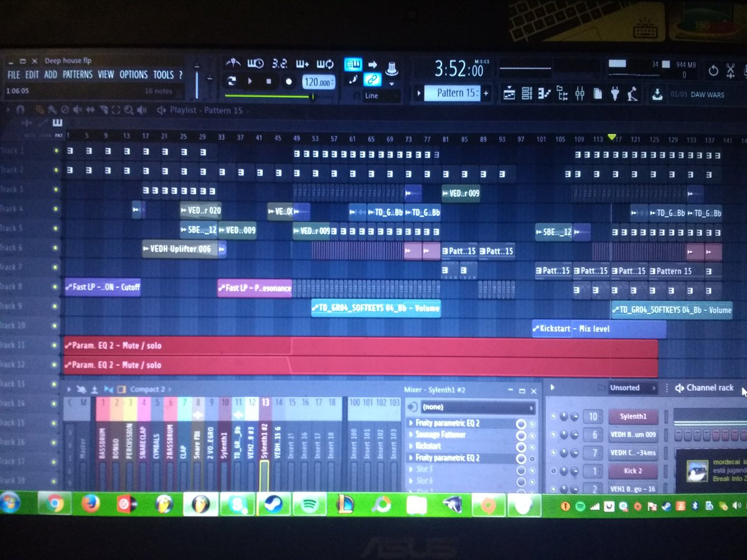Expand the Sausage Fattener slot arrow
747x560 pixels.
tap(410, 435)
